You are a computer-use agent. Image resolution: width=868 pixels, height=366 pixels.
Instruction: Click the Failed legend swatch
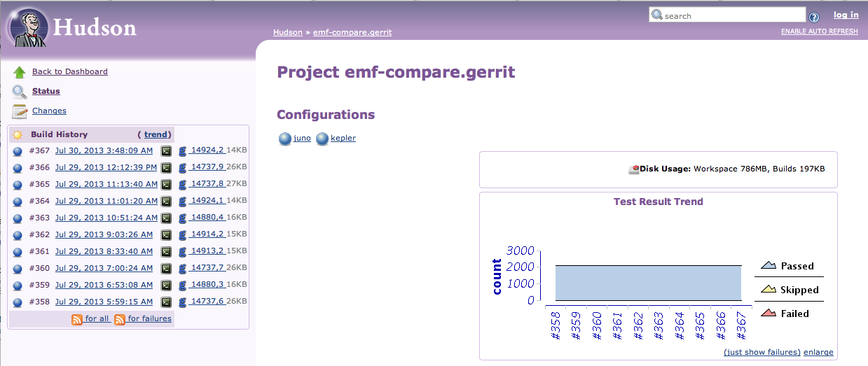coord(769,313)
